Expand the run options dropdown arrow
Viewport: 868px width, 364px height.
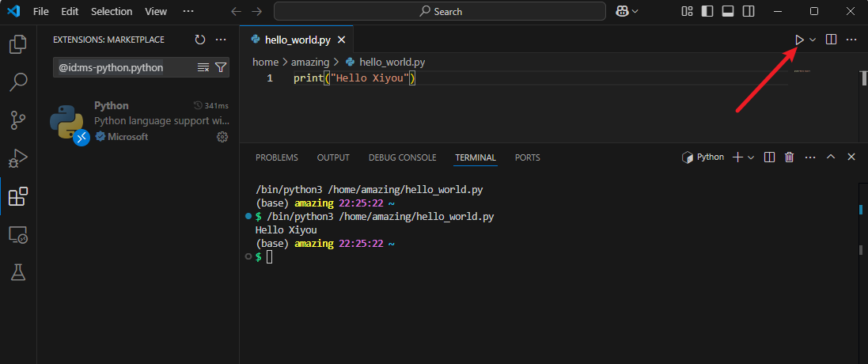[x=813, y=40]
